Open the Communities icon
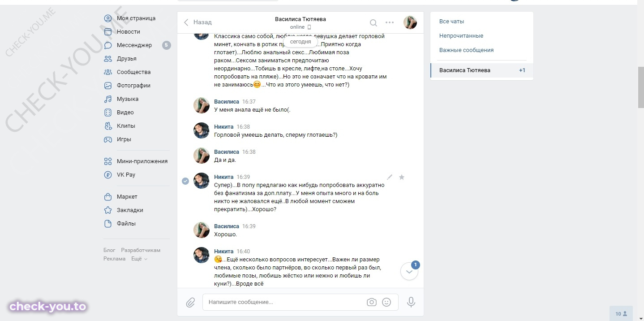This screenshot has width=644, height=321. point(108,72)
